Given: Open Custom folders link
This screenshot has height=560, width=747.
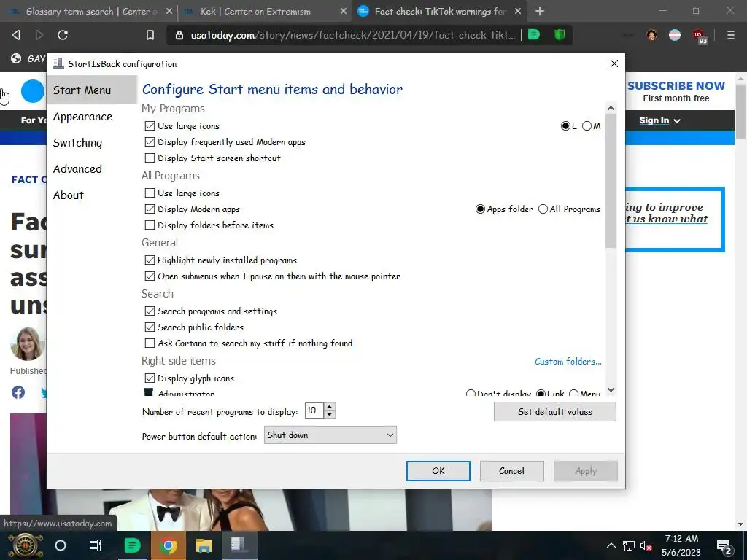Looking at the screenshot, I should 568,362.
